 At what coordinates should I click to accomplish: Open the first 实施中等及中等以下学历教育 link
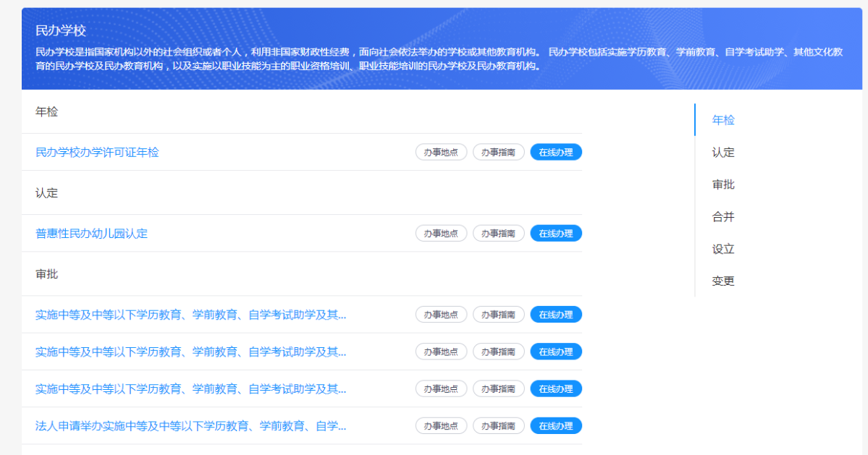click(x=192, y=314)
